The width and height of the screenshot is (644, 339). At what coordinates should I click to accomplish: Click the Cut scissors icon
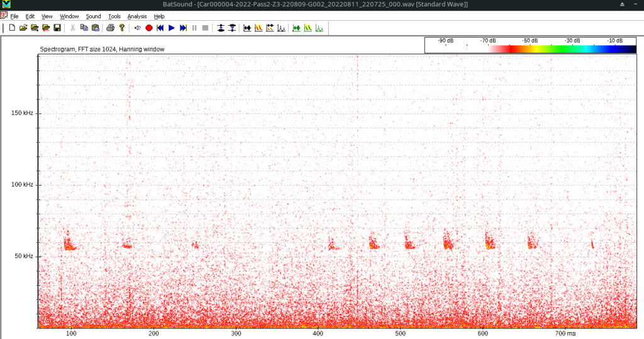73,28
